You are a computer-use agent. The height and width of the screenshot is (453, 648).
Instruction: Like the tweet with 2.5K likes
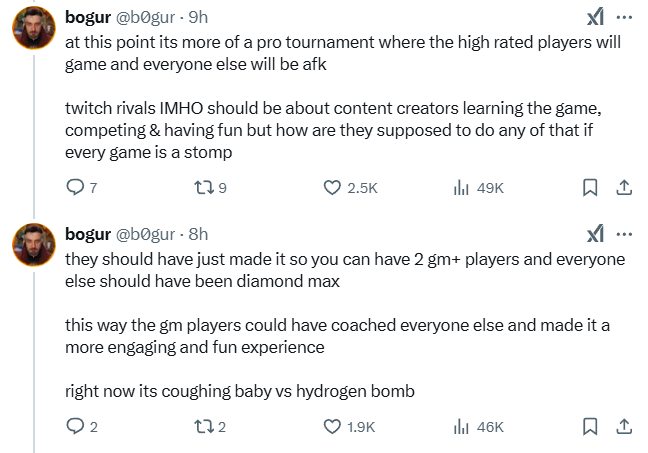pyautogui.click(x=334, y=187)
